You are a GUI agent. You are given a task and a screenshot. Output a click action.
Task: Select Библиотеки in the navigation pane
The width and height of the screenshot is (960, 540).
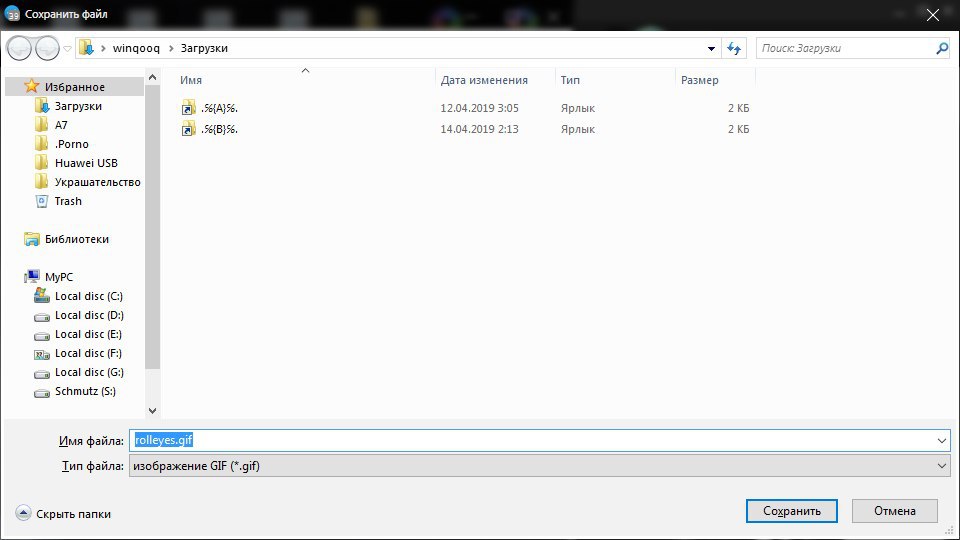[77, 239]
